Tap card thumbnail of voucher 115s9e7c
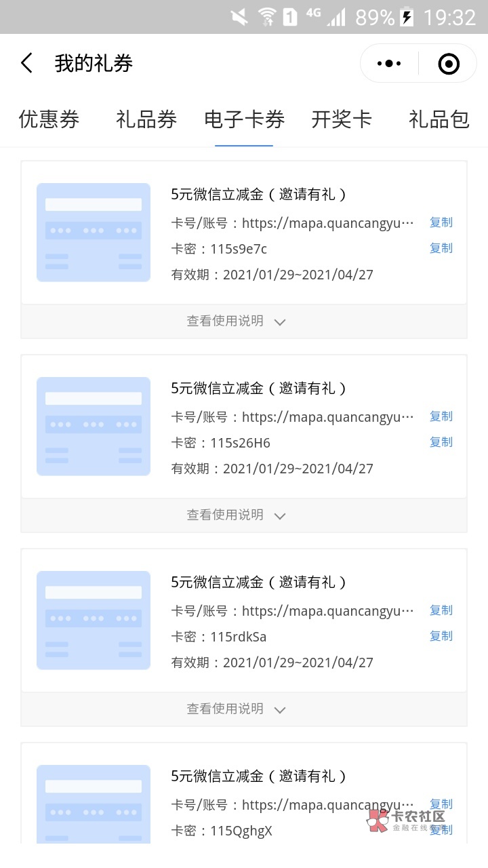This screenshot has height=868, width=488. 94,233
